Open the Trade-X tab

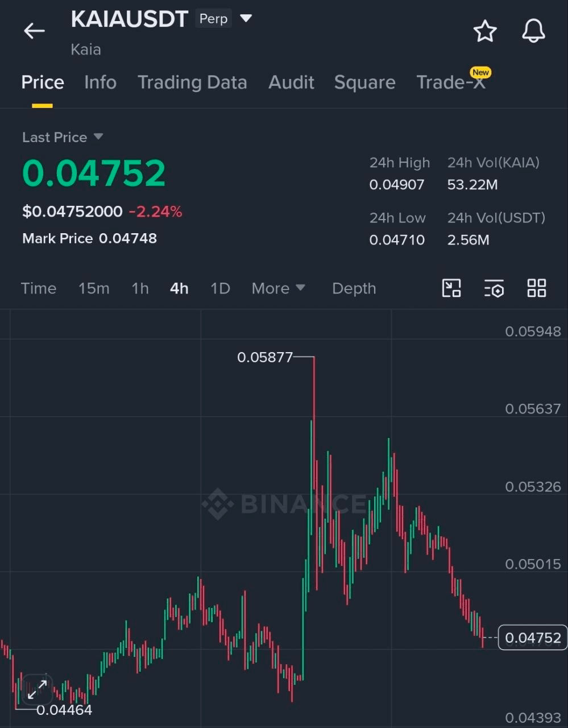tap(451, 82)
